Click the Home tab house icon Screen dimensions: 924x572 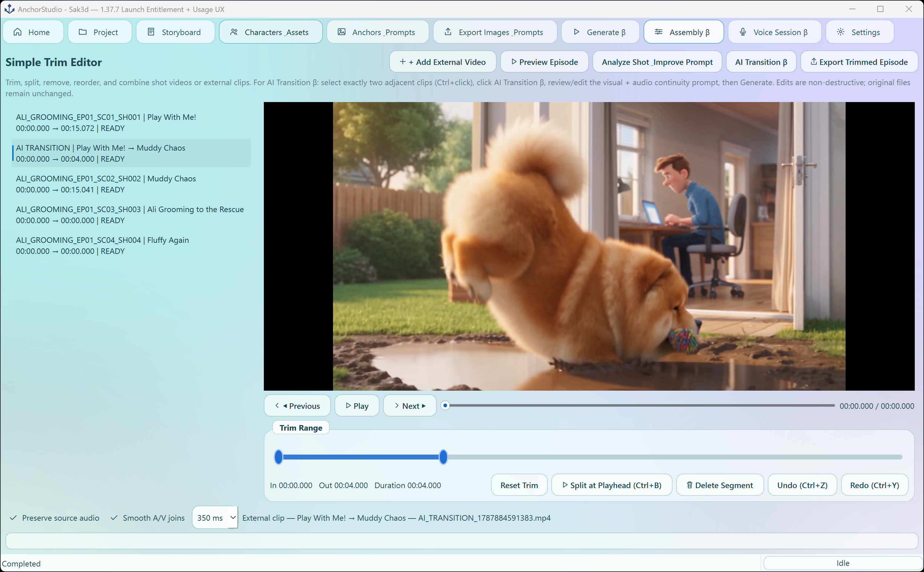click(18, 32)
